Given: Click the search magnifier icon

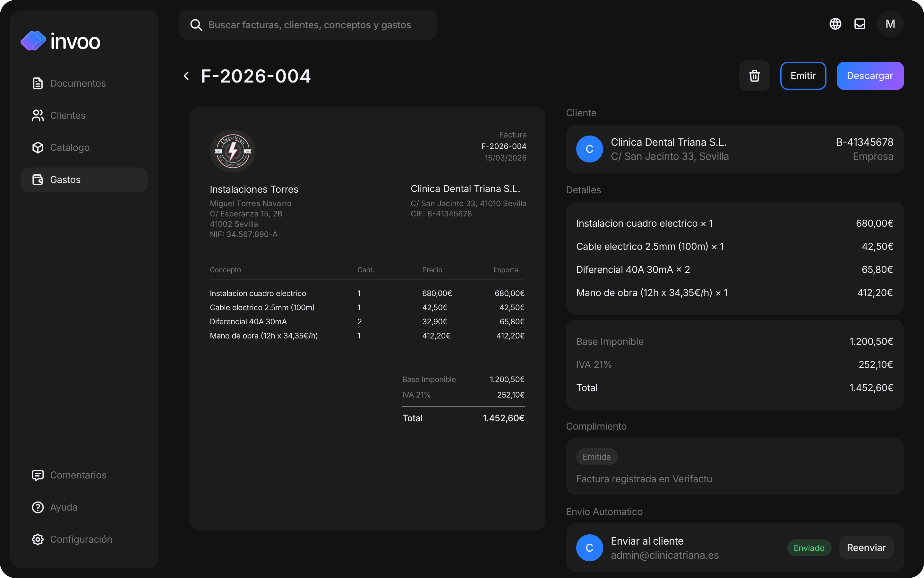Looking at the screenshot, I should (196, 25).
